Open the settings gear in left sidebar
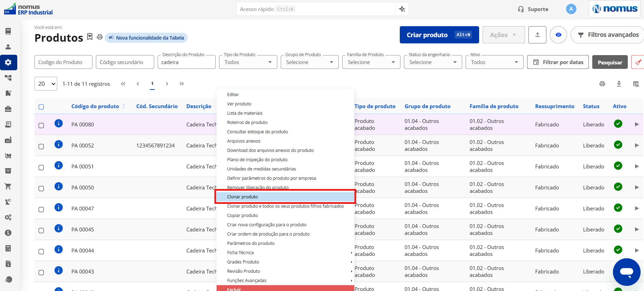The height and width of the screenshot is (291, 644). (x=8, y=62)
